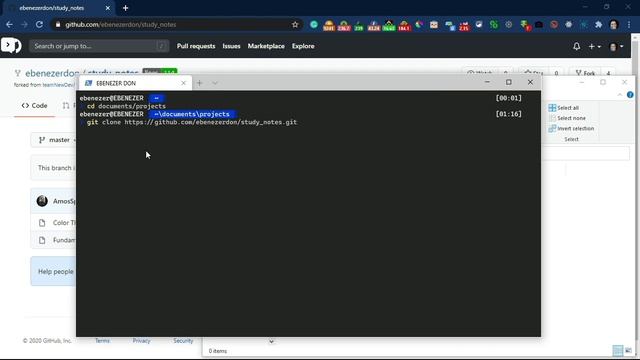The width and height of the screenshot is (640, 360).
Task: Open Marketplace in GitHub header
Action: pyautogui.click(x=266, y=46)
